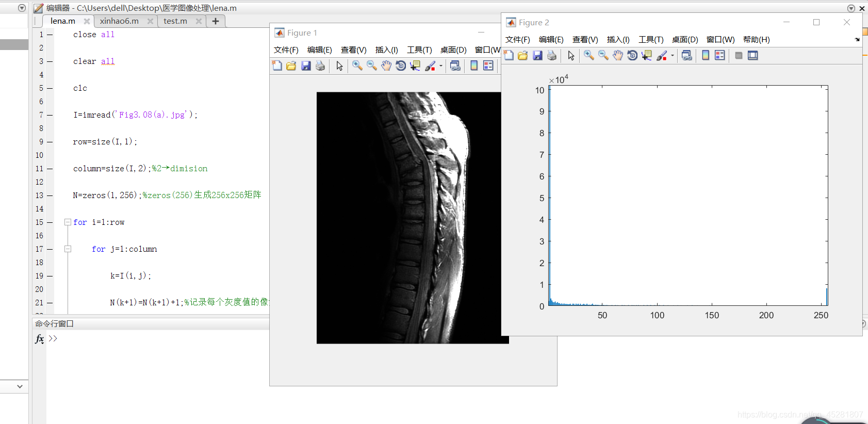This screenshot has width=868, height=424.
Task: Insert colorbar in Figure 1
Action: pos(474,66)
